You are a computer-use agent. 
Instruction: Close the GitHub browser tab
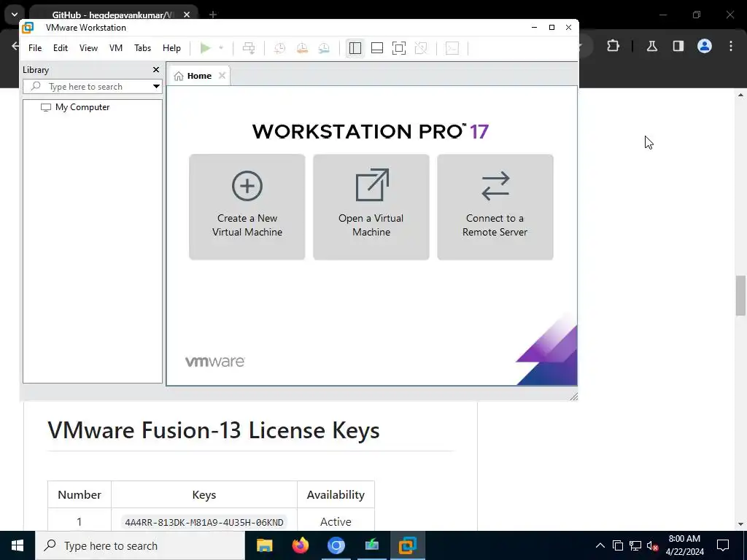[187, 15]
